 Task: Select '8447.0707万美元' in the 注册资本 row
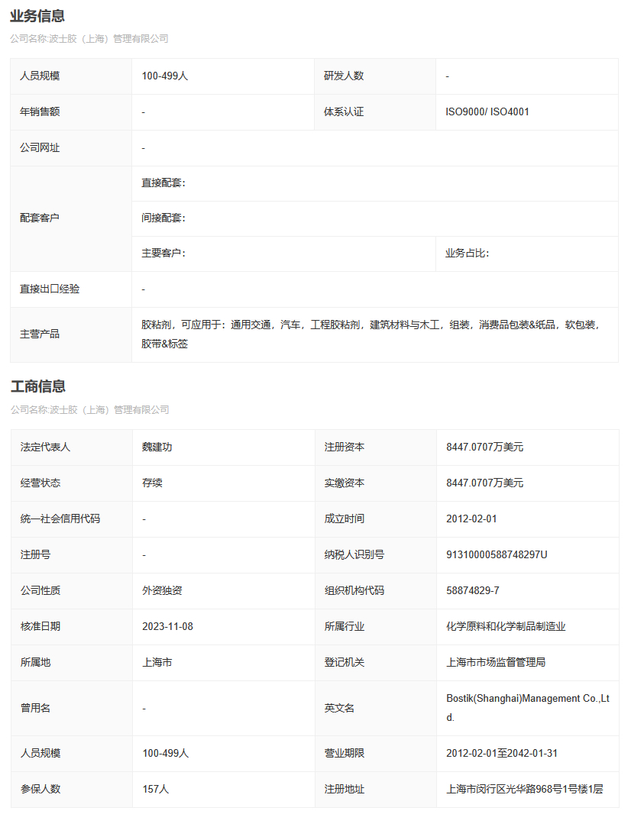coord(484,447)
